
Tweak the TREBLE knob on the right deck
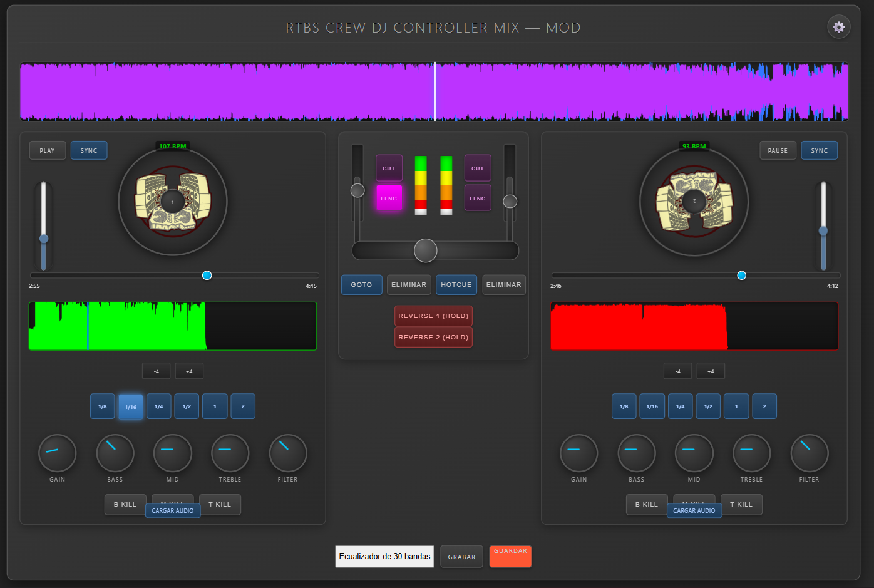(x=751, y=453)
